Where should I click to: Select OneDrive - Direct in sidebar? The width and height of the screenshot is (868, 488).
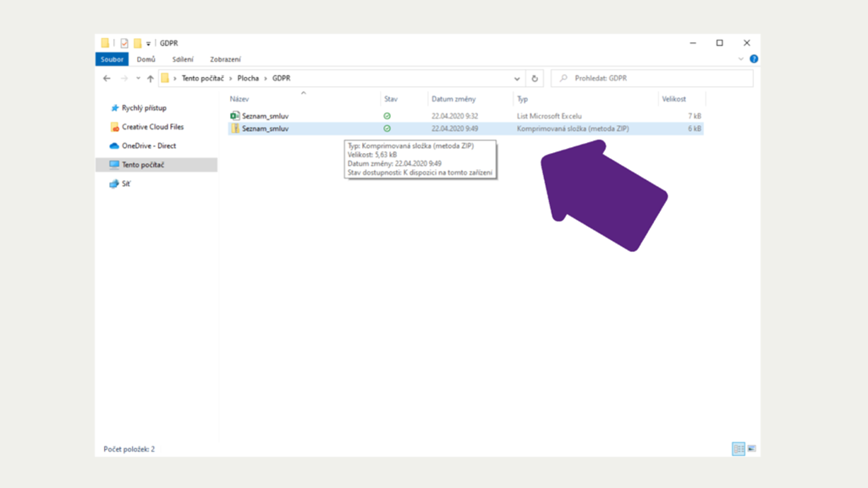tap(149, 145)
